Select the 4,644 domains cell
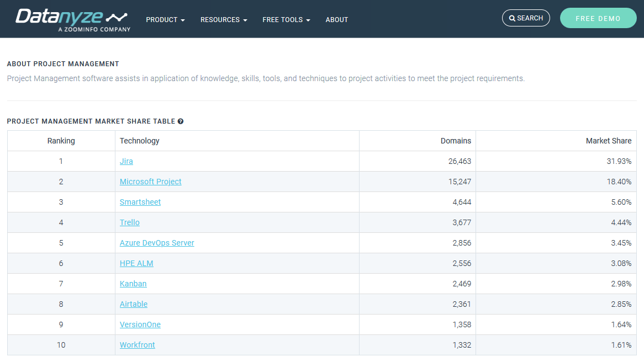Viewport: 644px width, 362px height. (x=418, y=202)
